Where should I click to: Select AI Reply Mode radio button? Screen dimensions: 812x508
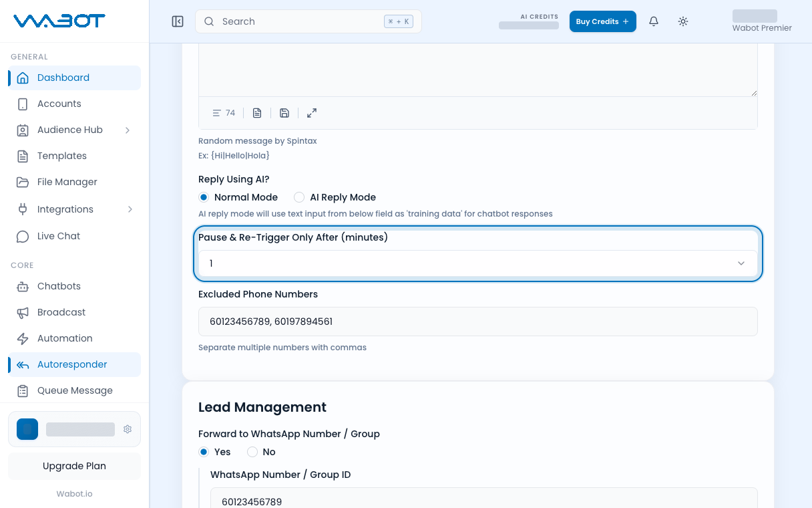[x=299, y=197]
